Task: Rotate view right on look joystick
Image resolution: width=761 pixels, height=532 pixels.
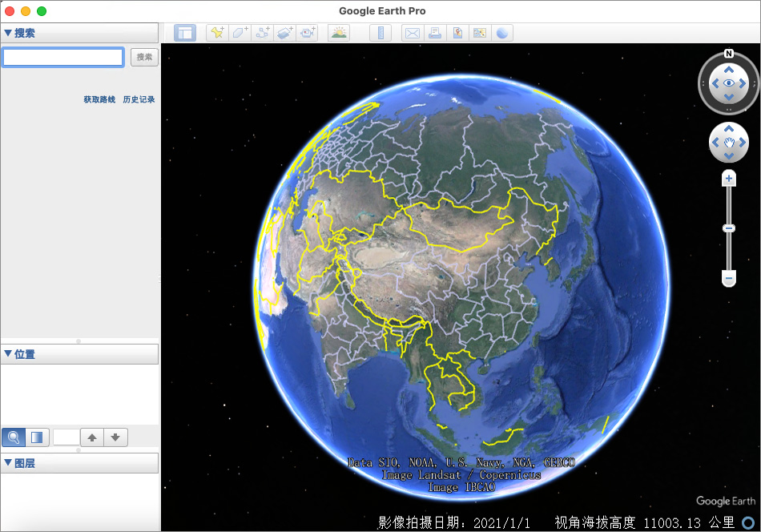Action: click(743, 83)
